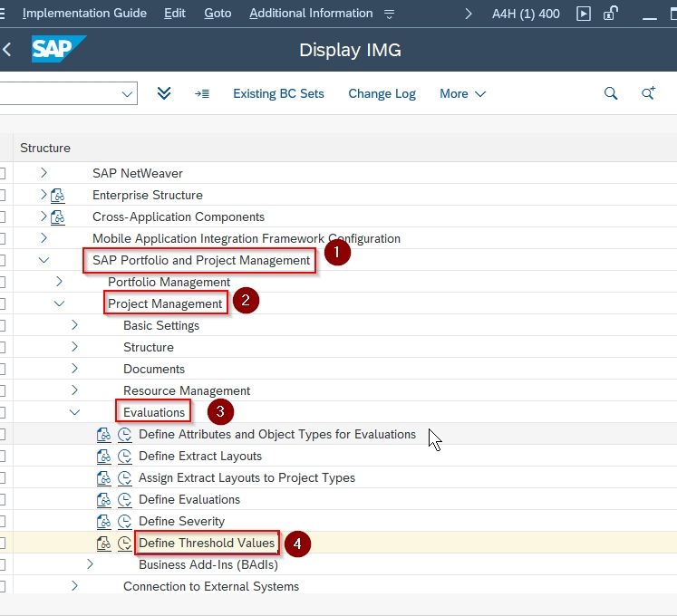Open the More dropdown menu

click(462, 93)
